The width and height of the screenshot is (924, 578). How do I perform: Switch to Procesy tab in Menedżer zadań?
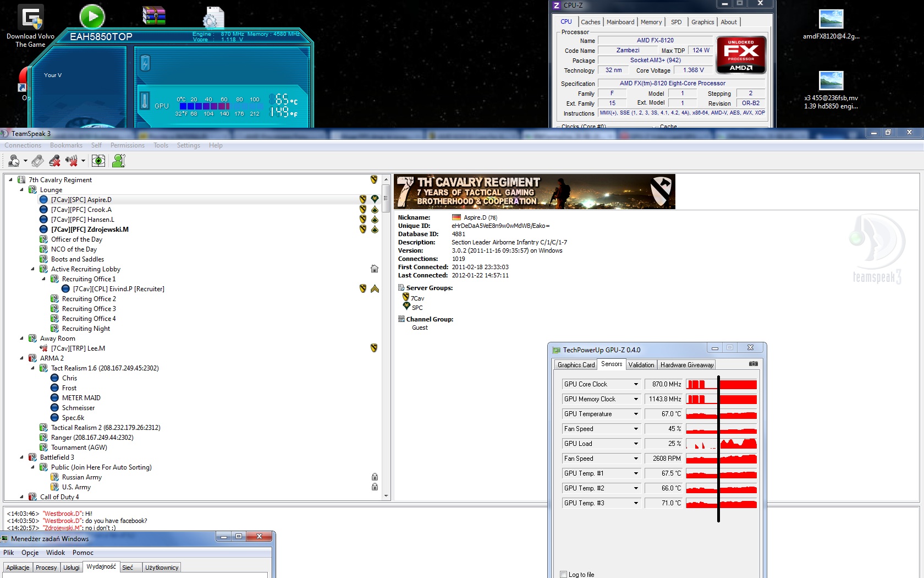(46, 568)
